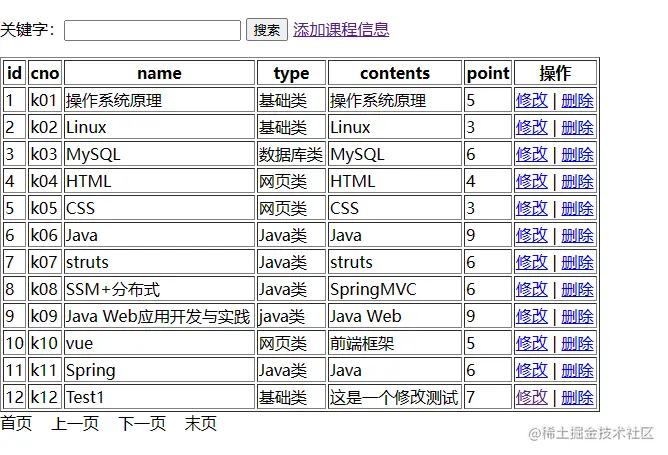Image resolution: width=668 pixels, height=455 pixels.
Task: Click 删除 for the vue row
Action: click(577, 343)
